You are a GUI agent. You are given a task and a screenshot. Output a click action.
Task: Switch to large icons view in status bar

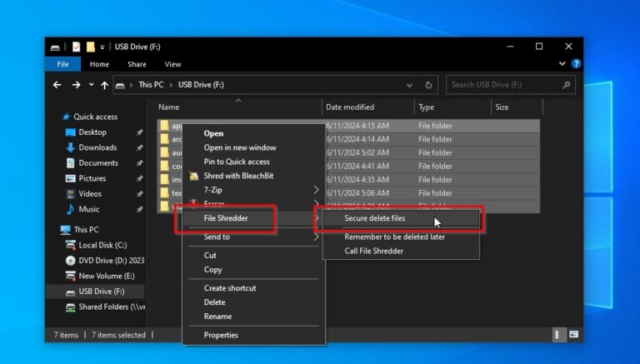pyautogui.click(x=573, y=335)
